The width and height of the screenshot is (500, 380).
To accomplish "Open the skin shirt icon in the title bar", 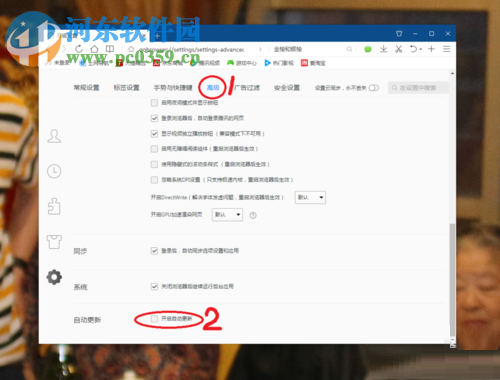I will click(x=399, y=34).
